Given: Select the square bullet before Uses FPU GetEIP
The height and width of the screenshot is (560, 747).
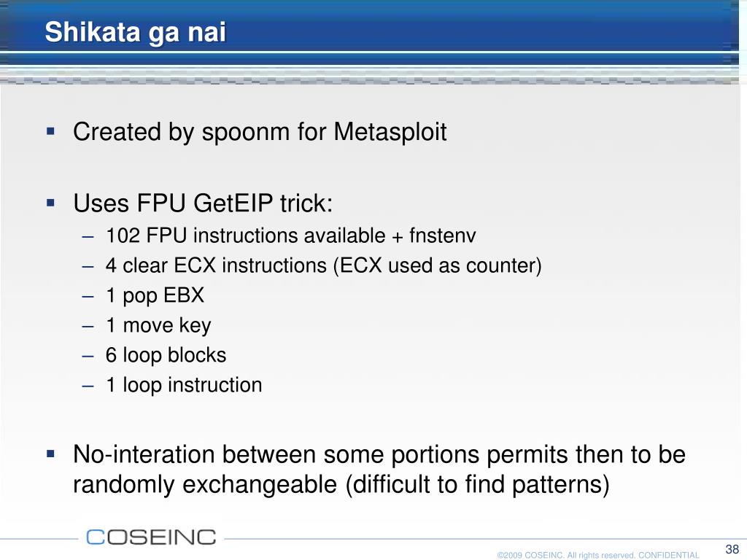Looking at the screenshot, I should pos(50,203).
